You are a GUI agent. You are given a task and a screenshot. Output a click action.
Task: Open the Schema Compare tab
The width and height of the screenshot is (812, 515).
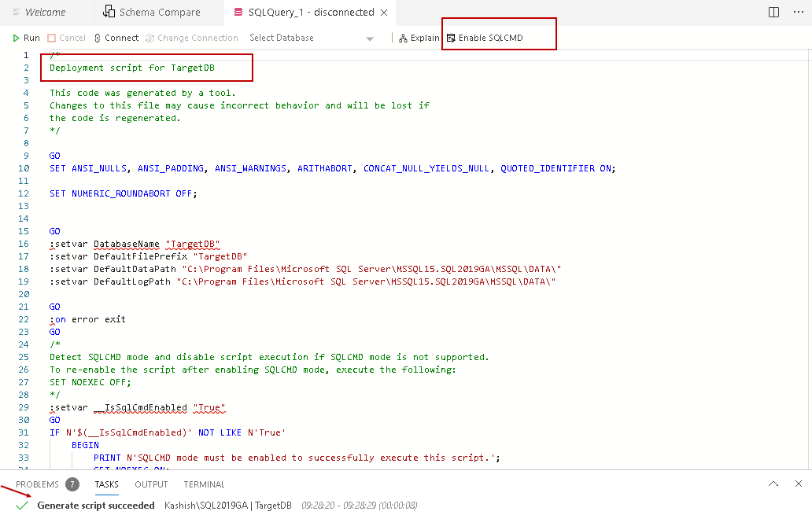pos(152,12)
